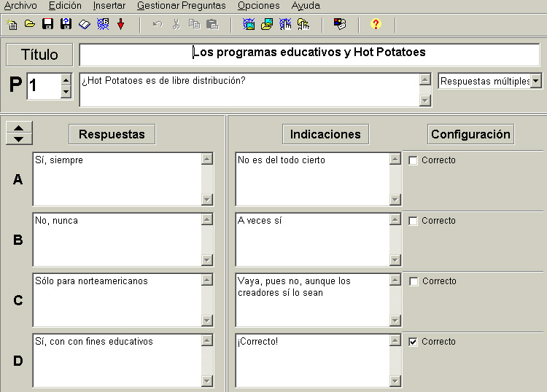Click the Save As floppy icon
The height and width of the screenshot is (392, 547).
66,24
